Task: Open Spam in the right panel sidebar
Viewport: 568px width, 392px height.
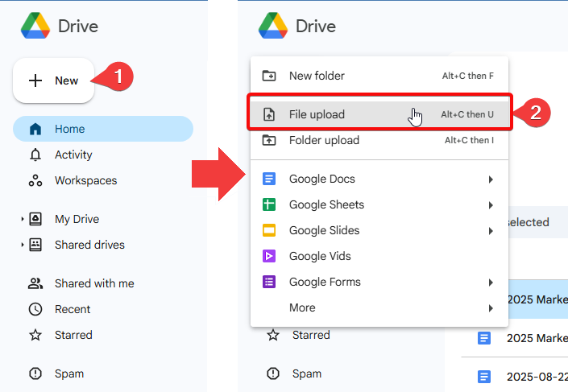Action: tap(306, 373)
